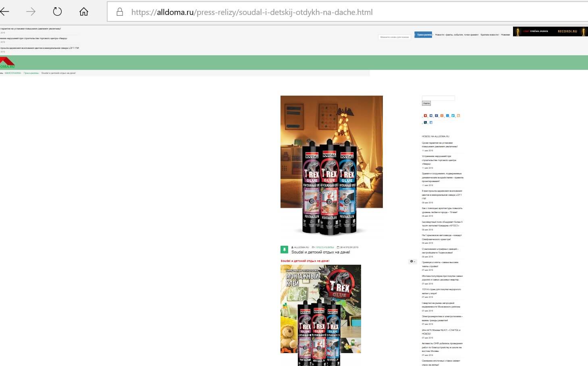Image resolution: width=588 pixels, height=366 pixels.
Task: Open the gear options dropdown beside the article
Action: 412,261
